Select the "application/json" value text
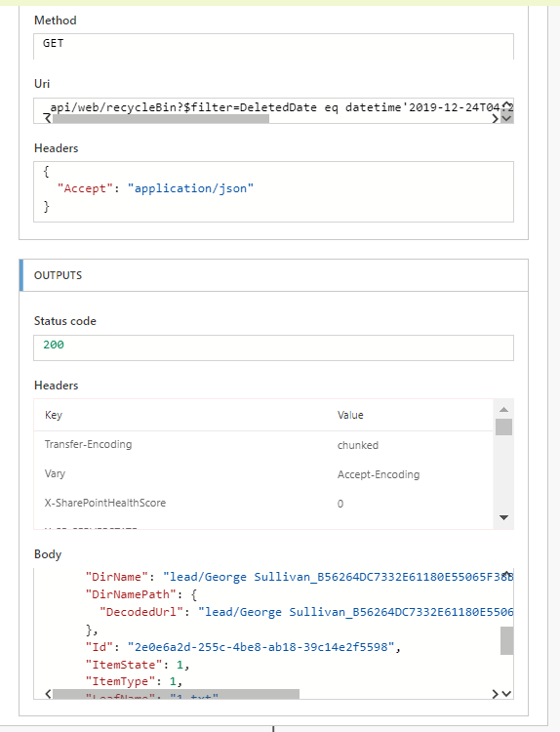The width and height of the screenshot is (560, 732). (191, 188)
